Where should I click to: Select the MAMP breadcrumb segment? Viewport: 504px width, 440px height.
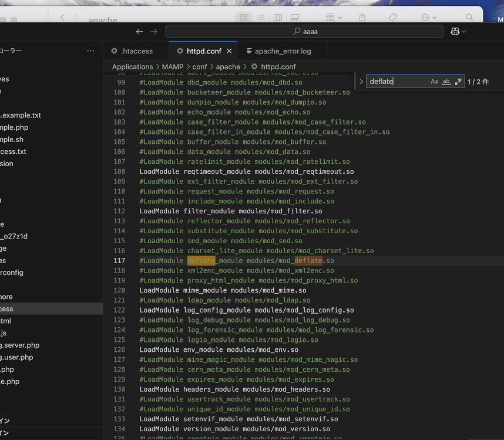coord(173,67)
